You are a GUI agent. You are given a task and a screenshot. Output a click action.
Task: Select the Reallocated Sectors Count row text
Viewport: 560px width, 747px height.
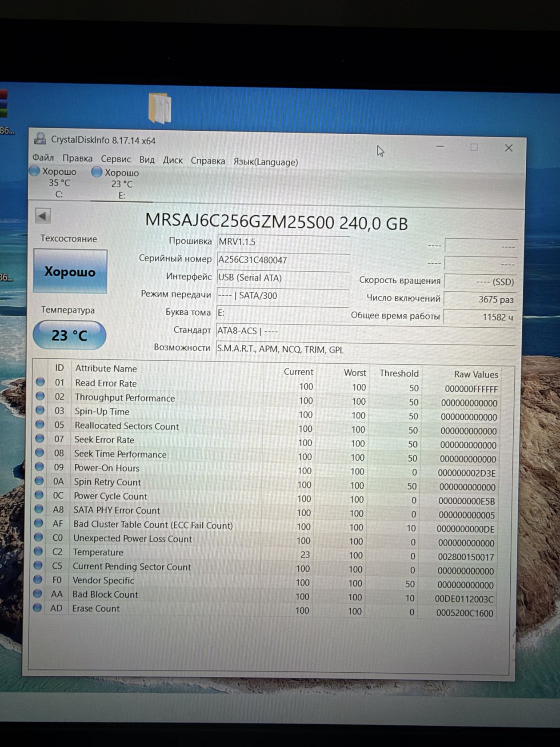126,426
